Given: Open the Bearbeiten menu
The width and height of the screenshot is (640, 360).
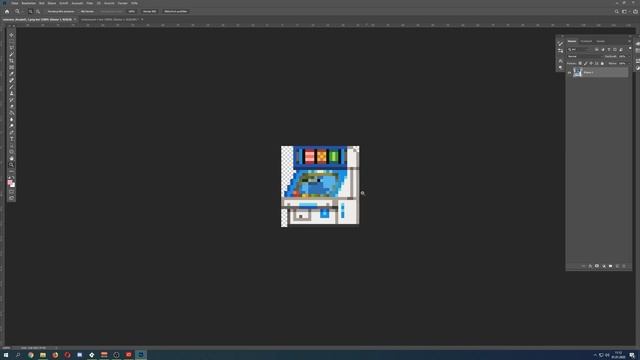Looking at the screenshot, I should (29, 3).
